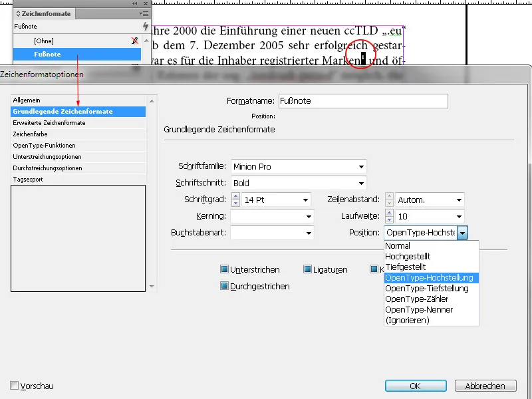The height and width of the screenshot is (399, 532).
Task: Confirm the dialog with the OK button
Action: pyautogui.click(x=416, y=386)
